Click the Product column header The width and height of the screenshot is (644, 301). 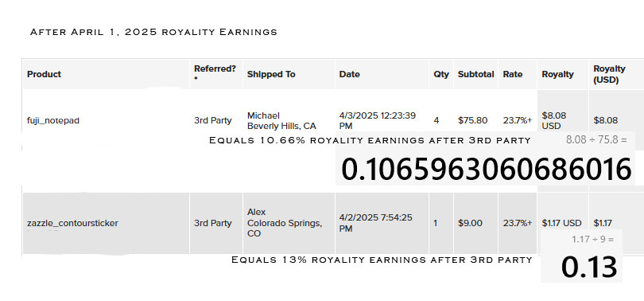tap(44, 74)
